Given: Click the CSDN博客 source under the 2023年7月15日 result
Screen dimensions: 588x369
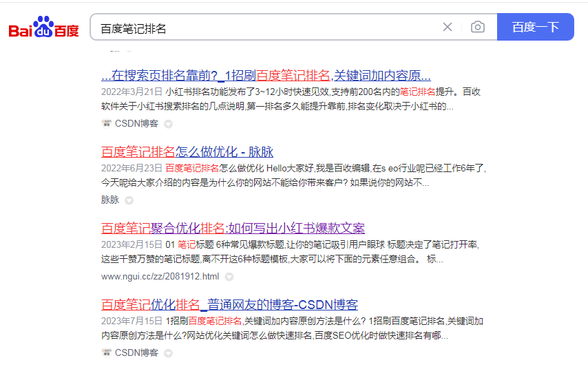Looking at the screenshot, I should tap(136, 352).
